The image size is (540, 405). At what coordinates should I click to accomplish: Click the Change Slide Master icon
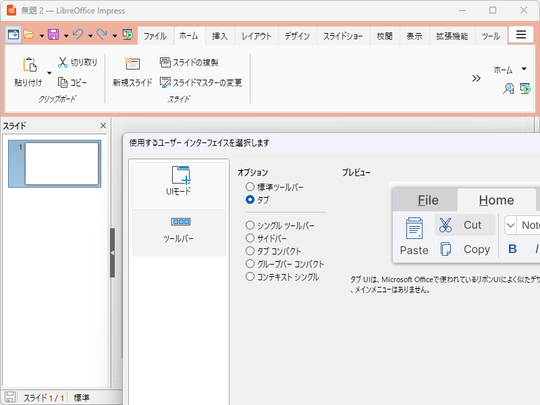pos(165,82)
